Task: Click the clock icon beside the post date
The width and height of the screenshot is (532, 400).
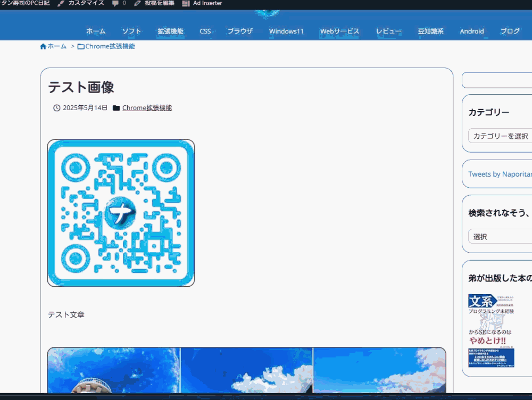Action: pos(57,108)
